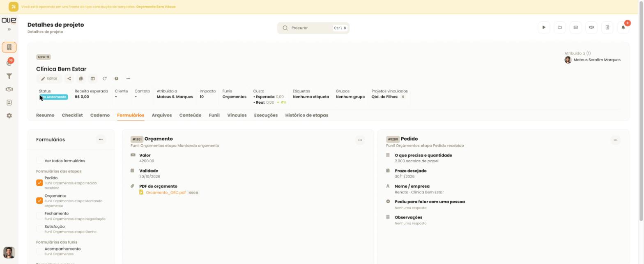The image size is (644, 264).
Task: Click the share icon under Clínica Bem Estar
Action: click(x=69, y=79)
